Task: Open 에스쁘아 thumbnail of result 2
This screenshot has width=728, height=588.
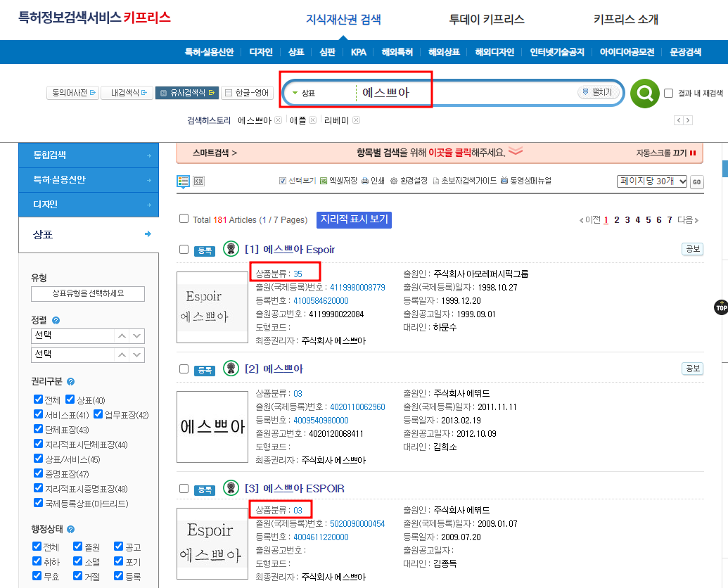Action: coord(212,427)
